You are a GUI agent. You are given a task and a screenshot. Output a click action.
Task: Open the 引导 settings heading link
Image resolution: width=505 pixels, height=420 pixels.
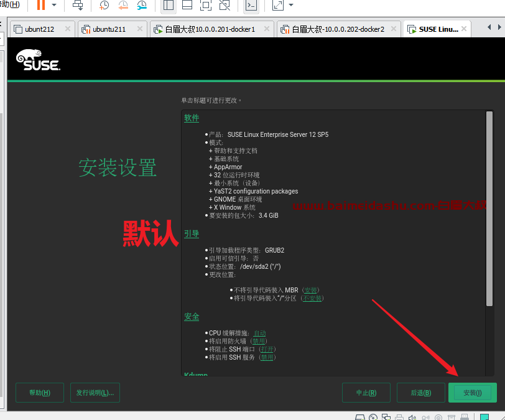click(192, 234)
